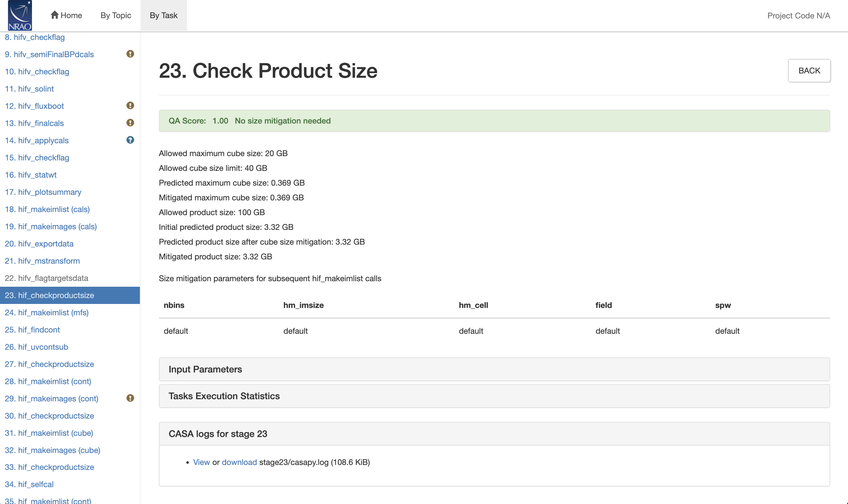This screenshot has width=848, height=504.
Task: Click the 'default' cell under nbins
Action: (176, 331)
